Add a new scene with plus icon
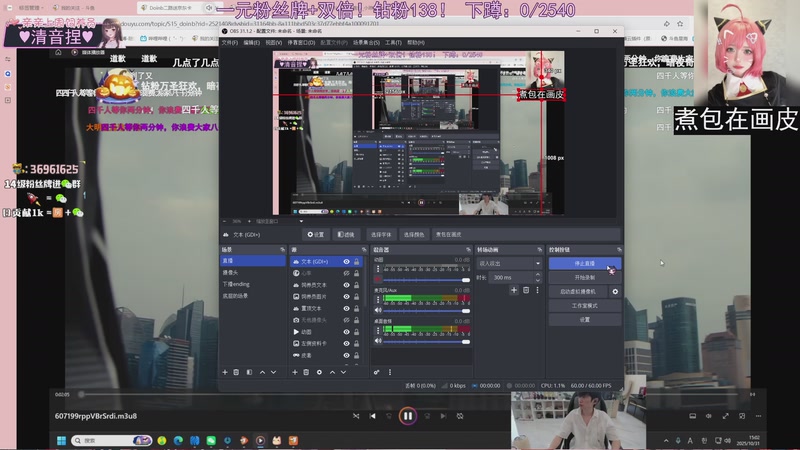 225,372
